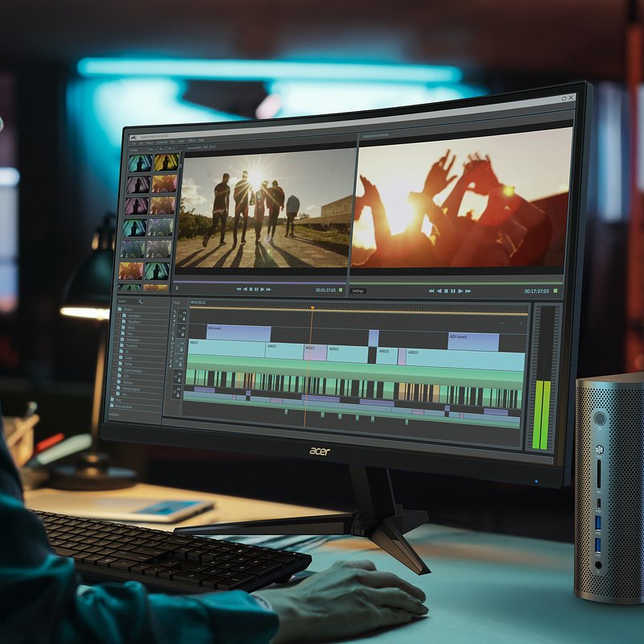Image resolution: width=644 pixels, height=644 pixels.
Task: Fast forward in the right program monitor
Action: tap(468, 291)
